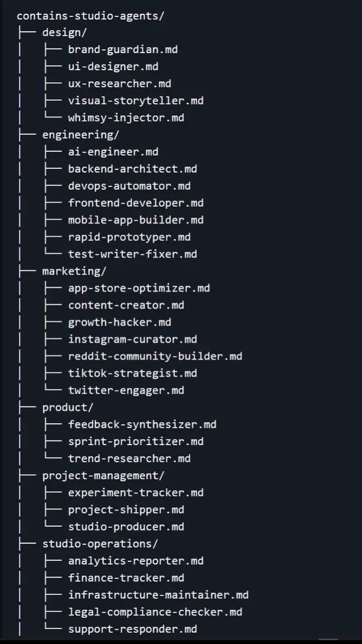
Task: Open tiktok-strategist.md file
Action: pos(132,373)
